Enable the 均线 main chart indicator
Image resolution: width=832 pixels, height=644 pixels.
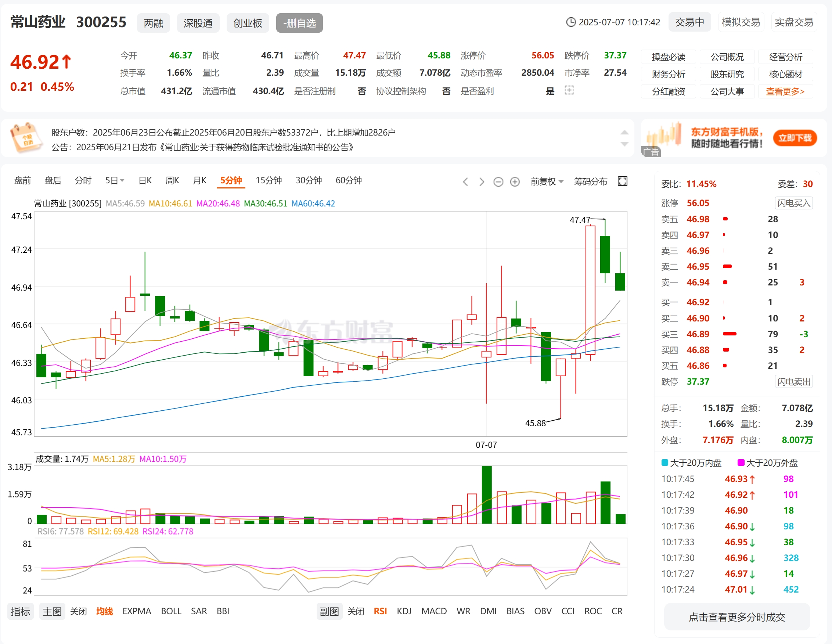(x=104, y=611)
